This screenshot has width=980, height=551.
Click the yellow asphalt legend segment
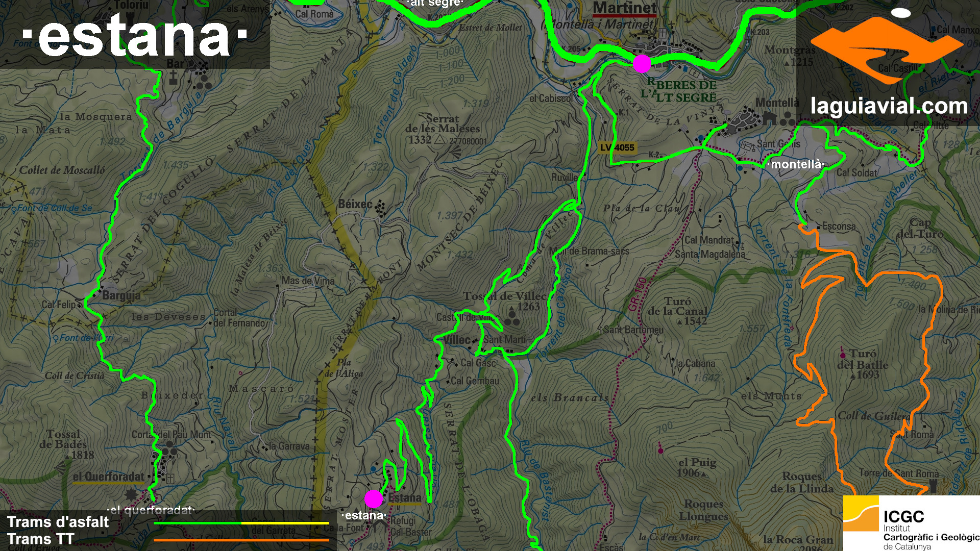[285, 523]
